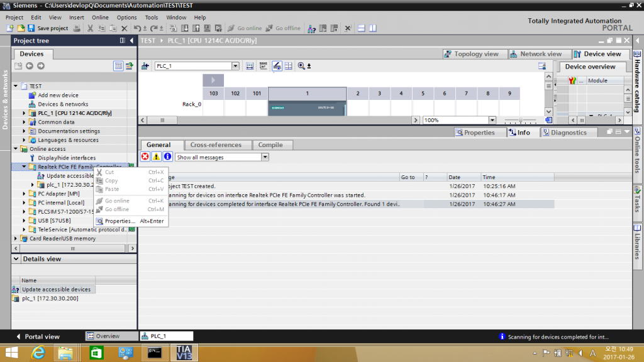The image size is (644, 362).
Task: Click the Windows Start button
Action: [x=11, y=353]
